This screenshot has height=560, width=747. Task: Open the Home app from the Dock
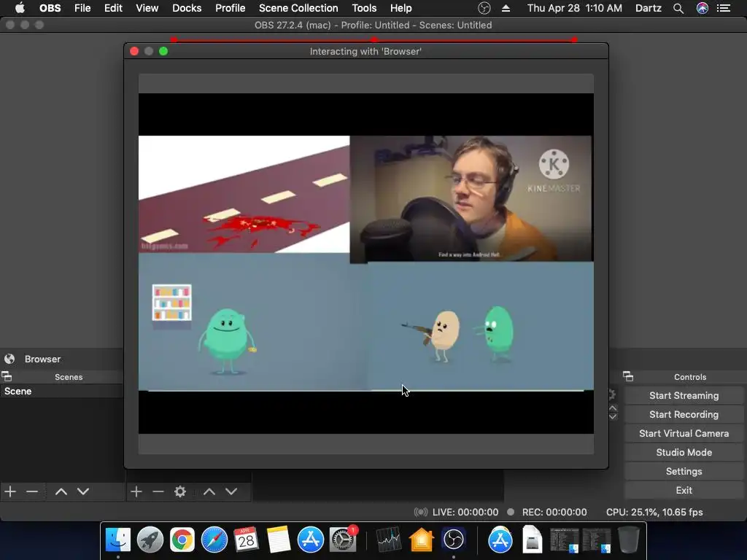(421, 540)
